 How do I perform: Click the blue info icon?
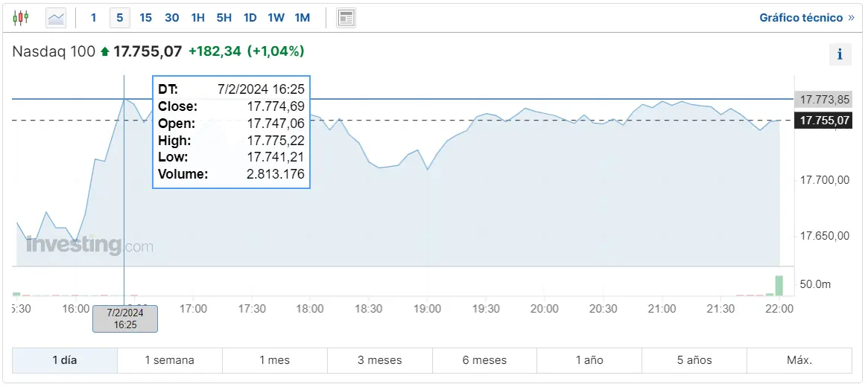click(x=840, y=54)
